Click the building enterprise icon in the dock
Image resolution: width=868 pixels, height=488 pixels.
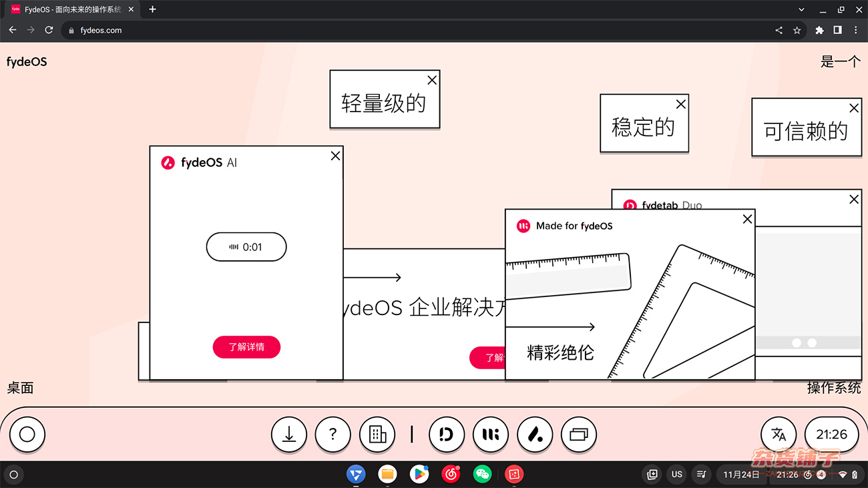pyautogui.click(x=377, y=435)
